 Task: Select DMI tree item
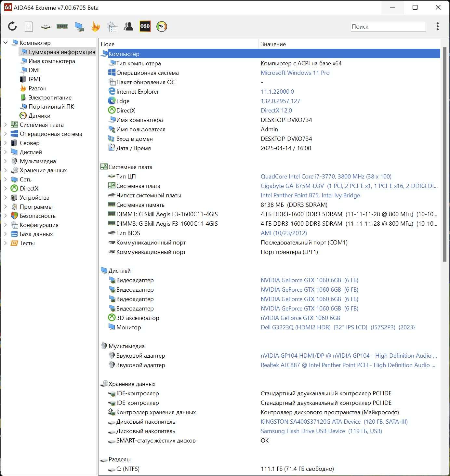click(34, 70)
